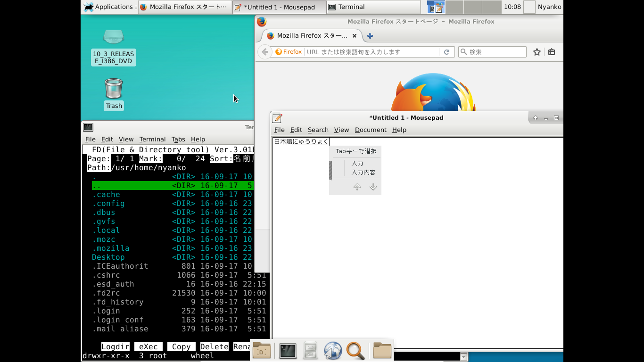The image size is (644, 362).
Task: Pick the 入力 conversion candidate
Action: point(357,163)
